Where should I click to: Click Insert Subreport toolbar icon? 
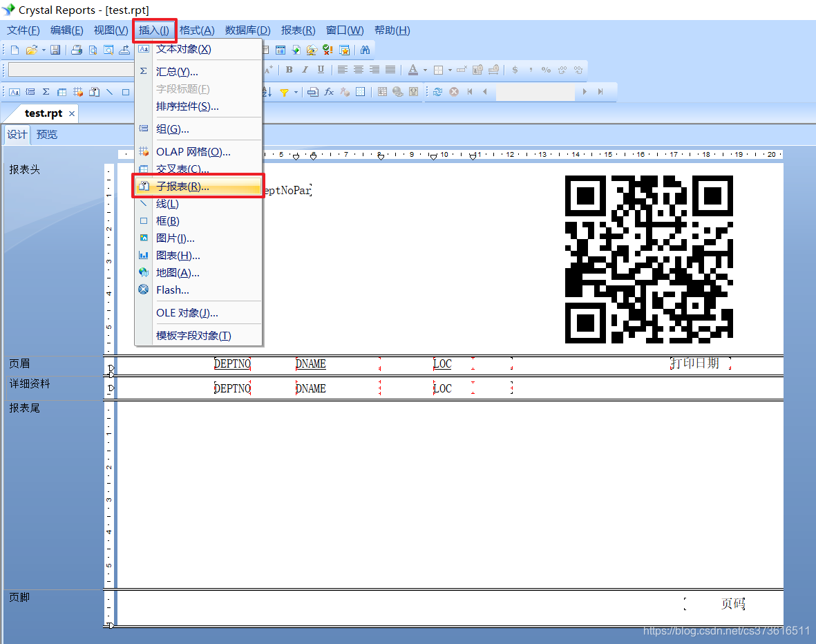94,92
